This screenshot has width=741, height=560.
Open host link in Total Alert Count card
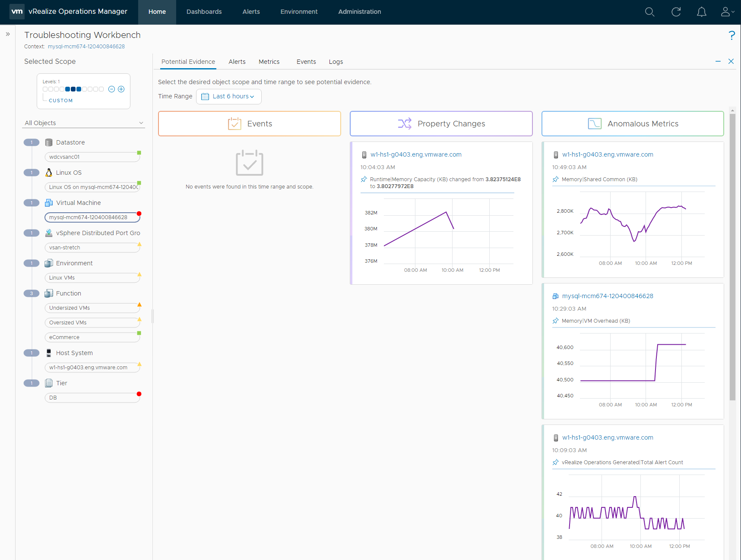click(x=608, y=437)
